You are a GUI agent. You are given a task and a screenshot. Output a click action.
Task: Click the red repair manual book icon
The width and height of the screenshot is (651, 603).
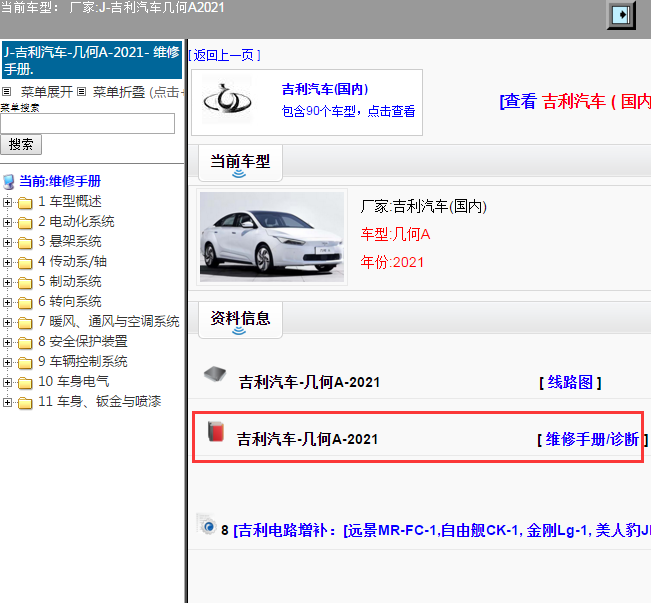216,431
